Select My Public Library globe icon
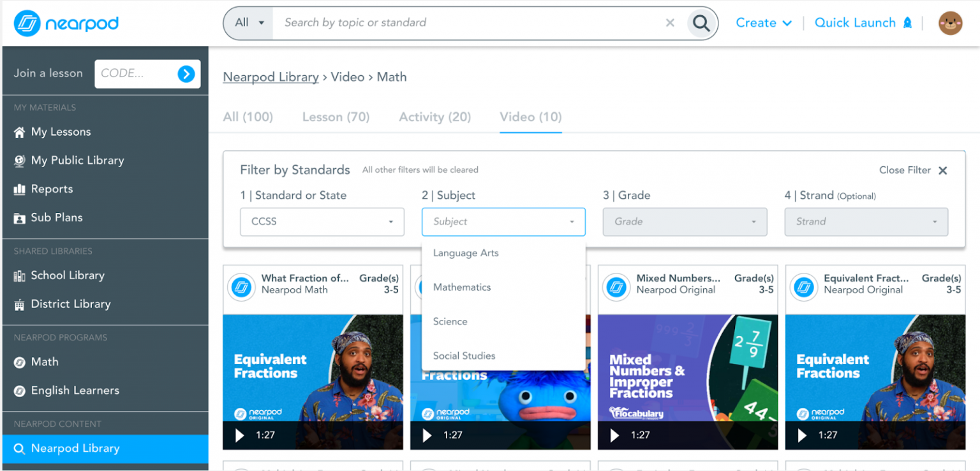The image size is (980, 471). tap(20, 160)
